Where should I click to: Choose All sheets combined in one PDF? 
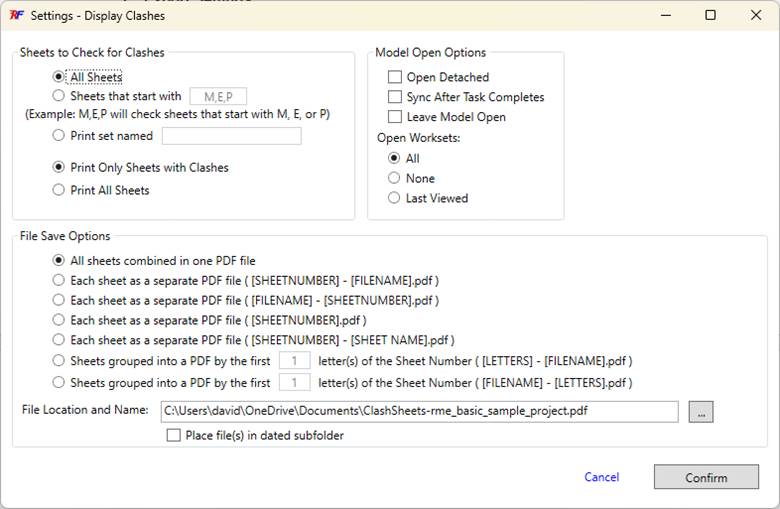click(60, 260)
